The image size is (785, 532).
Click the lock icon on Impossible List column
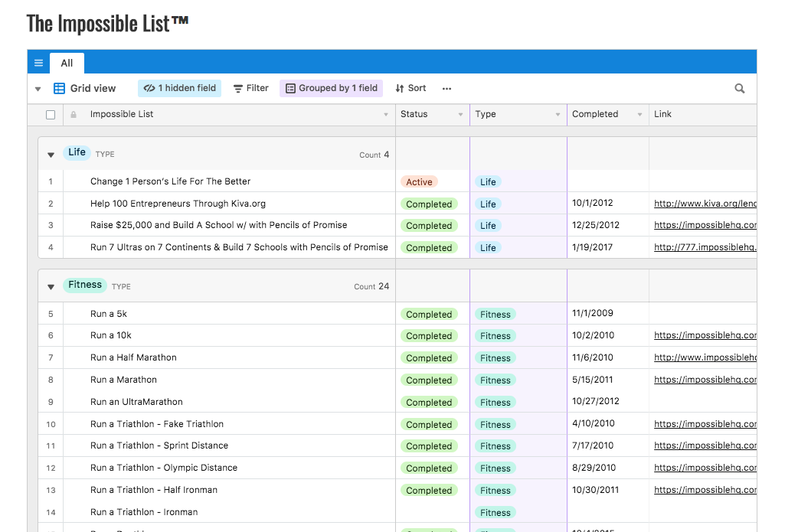74,114
